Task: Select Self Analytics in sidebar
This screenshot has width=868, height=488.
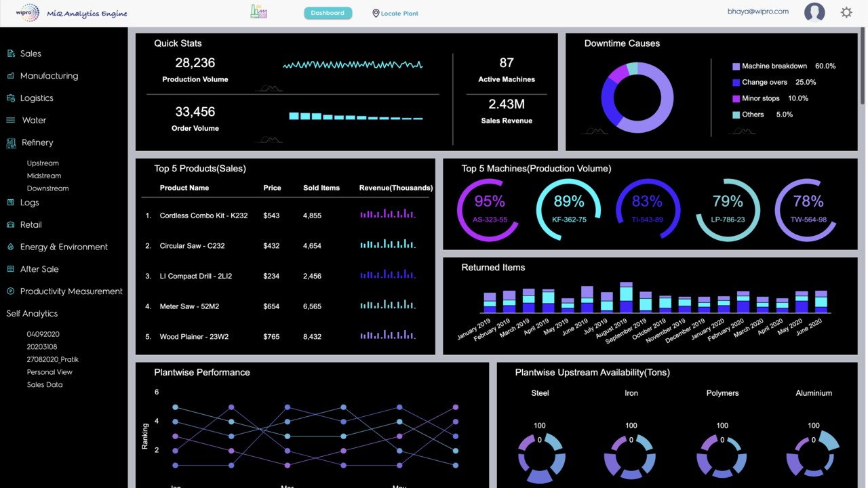Action: (x=32, y=314)
